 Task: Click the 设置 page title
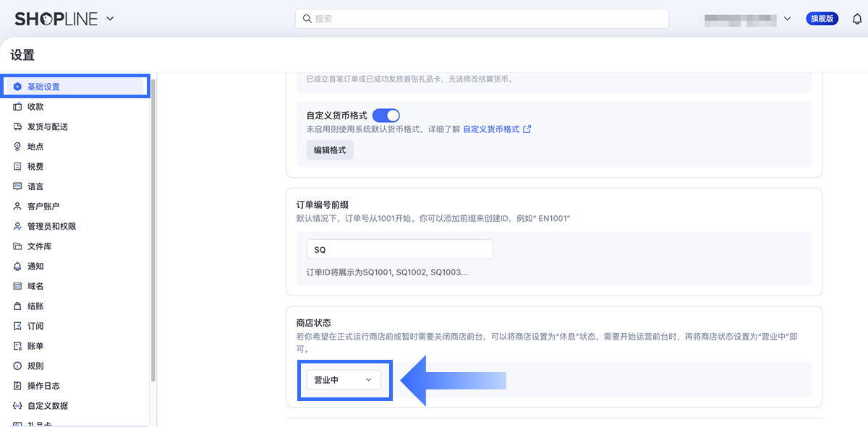click(22, 56)
